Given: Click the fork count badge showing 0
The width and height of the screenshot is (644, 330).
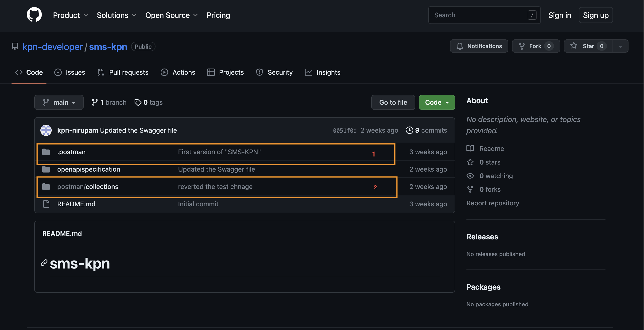Looking at the screenshot, I should point(549,46).
